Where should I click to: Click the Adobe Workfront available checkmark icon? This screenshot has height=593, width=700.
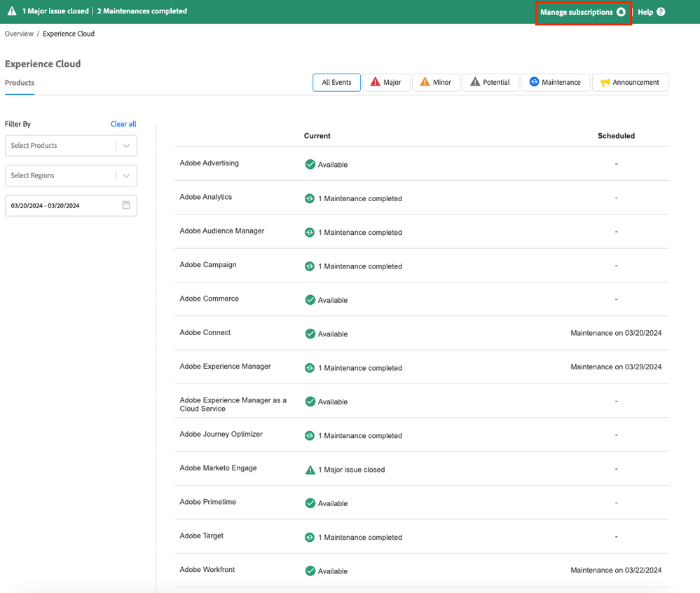click(310, 571)
